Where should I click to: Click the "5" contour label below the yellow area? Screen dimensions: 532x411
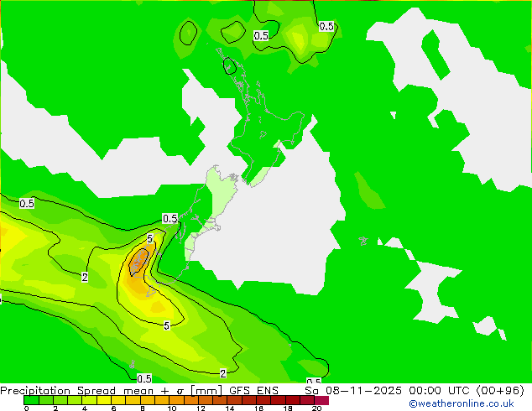pos(167,325)
